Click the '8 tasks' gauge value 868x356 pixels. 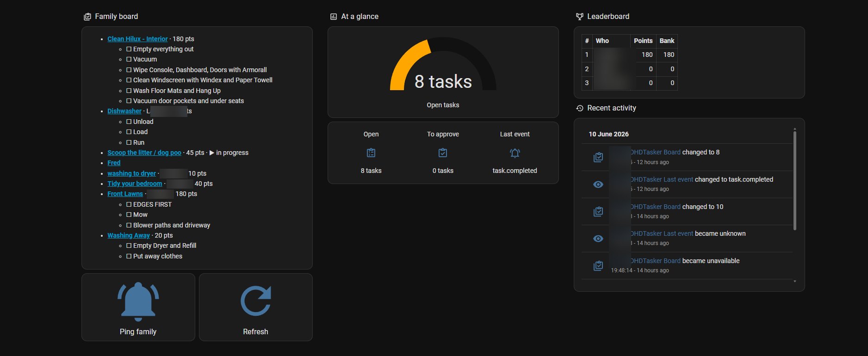pyautogui.click(x=443, y=82)
